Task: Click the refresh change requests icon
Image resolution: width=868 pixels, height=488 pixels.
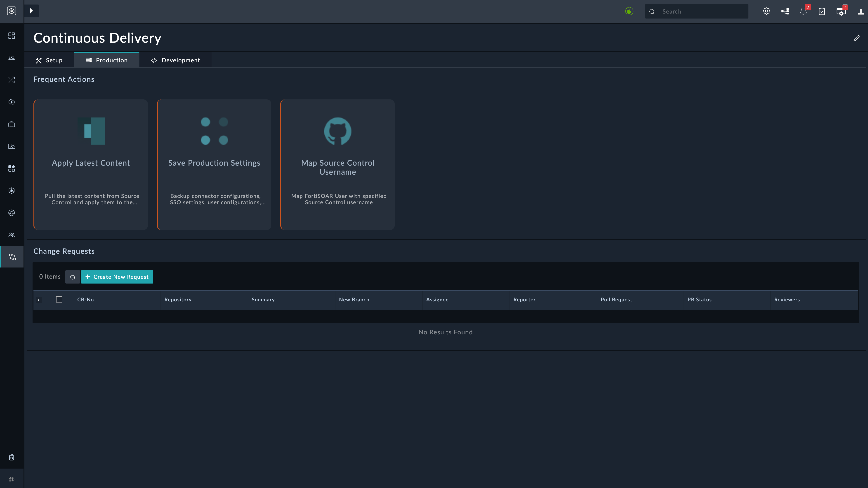Action: click(72, 277)
